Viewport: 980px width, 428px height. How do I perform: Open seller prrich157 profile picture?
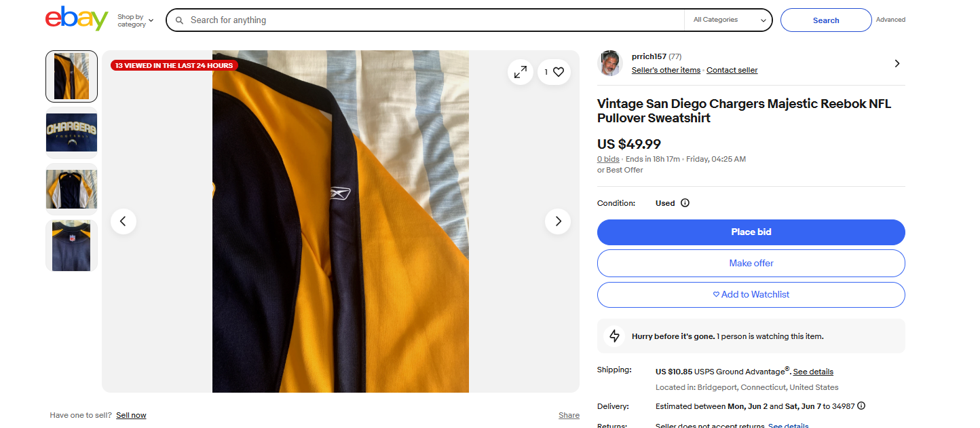click(609, 63)
